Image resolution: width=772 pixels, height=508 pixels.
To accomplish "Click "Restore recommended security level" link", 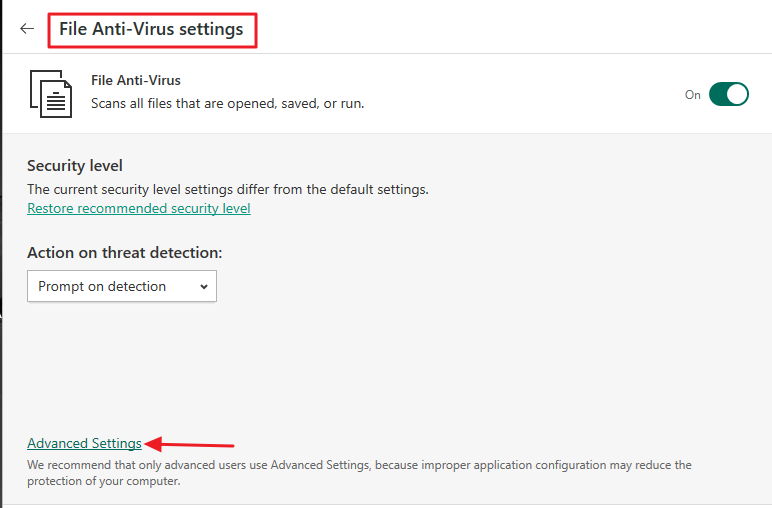I will (x=139, y=208).
